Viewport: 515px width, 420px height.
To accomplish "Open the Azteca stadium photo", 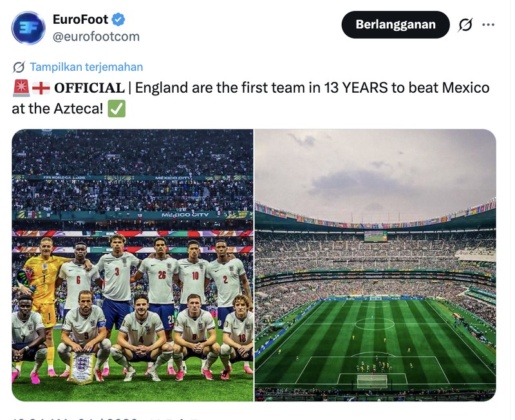I will (x=375, y=265).
